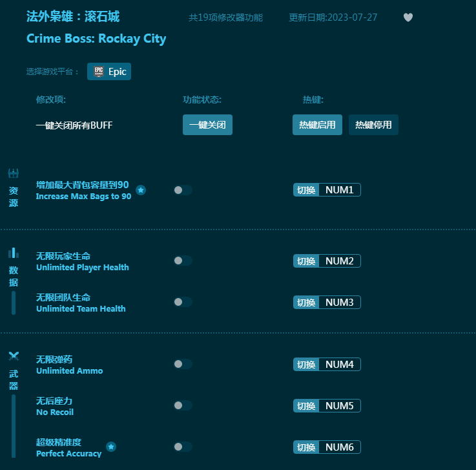The image size is (476, 470).
Task: Click the Data category bar-chart icon
Action: tap(13, 253)
